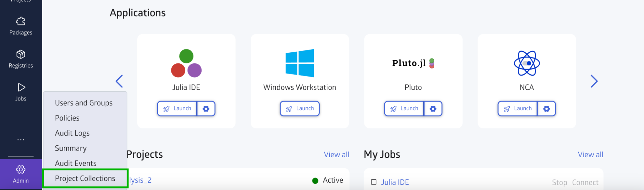This screenshot has width=644, height=190.
Task: Click the Windows Workstation logo
Action: [300, 63]
